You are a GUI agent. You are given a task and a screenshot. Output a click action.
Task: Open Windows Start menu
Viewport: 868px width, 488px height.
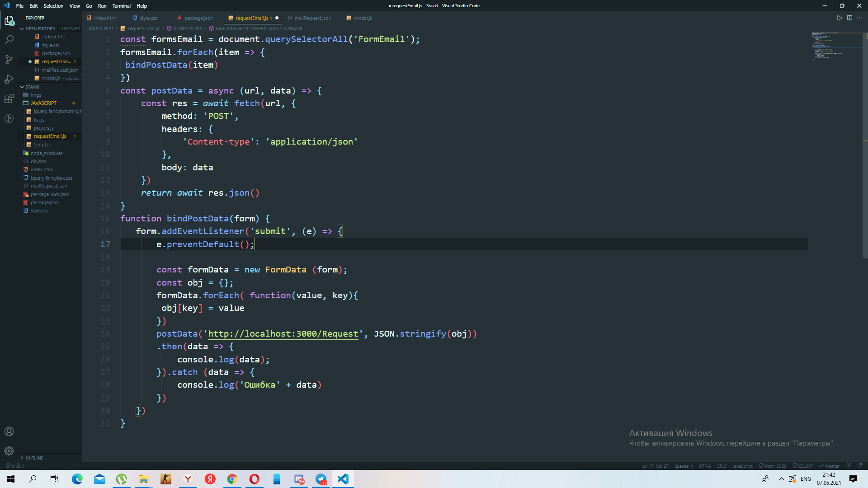(x=11, y=479)
